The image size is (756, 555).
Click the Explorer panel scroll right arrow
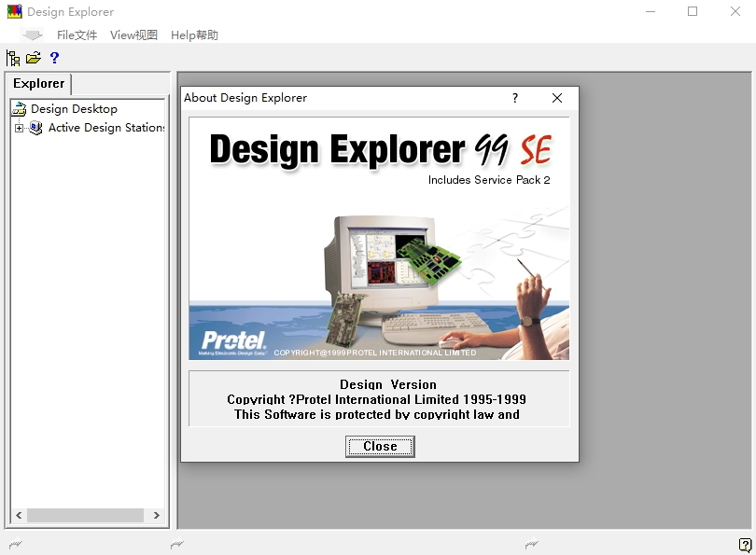tap(157, 516)
